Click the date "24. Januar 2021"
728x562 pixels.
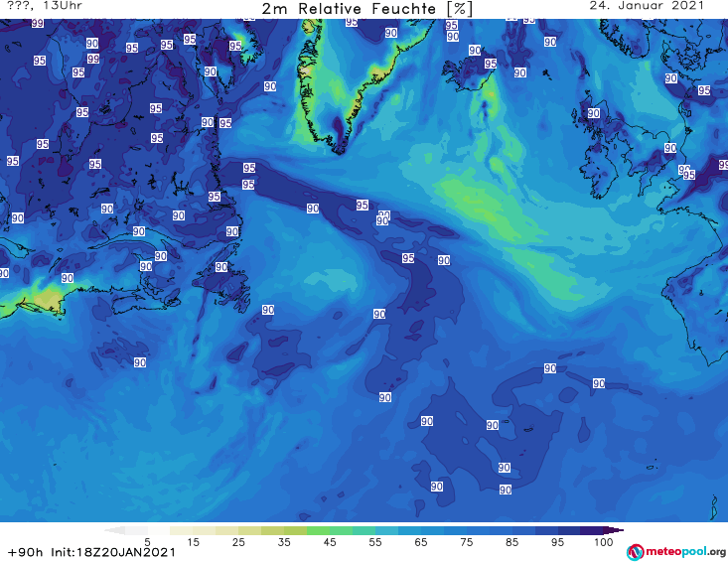click(647, 6)
